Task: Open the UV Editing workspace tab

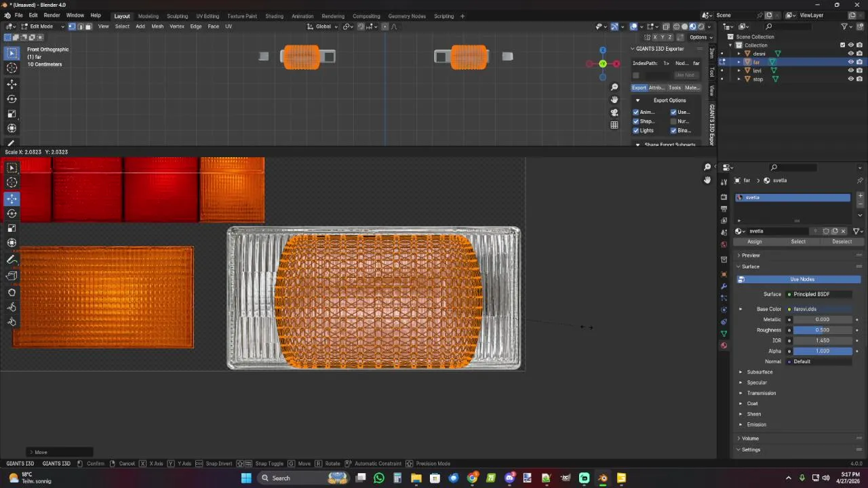Action: click(208, 16)
